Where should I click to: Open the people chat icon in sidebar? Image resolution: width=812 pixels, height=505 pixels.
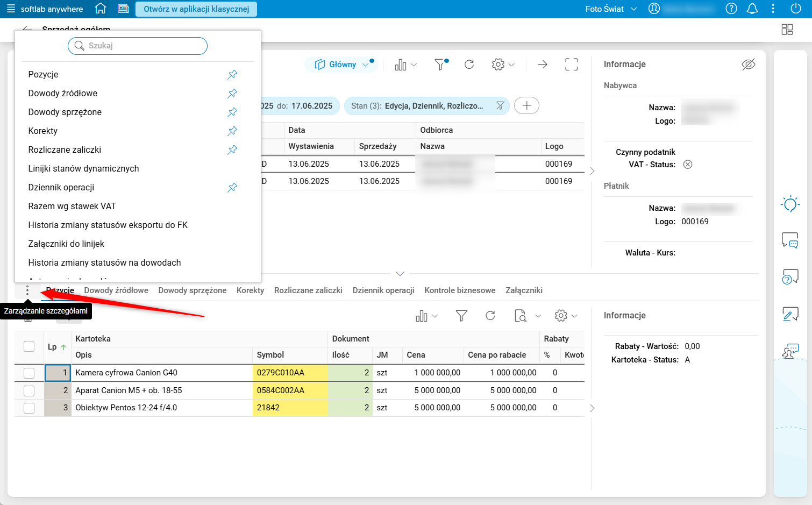coord(790,351)
